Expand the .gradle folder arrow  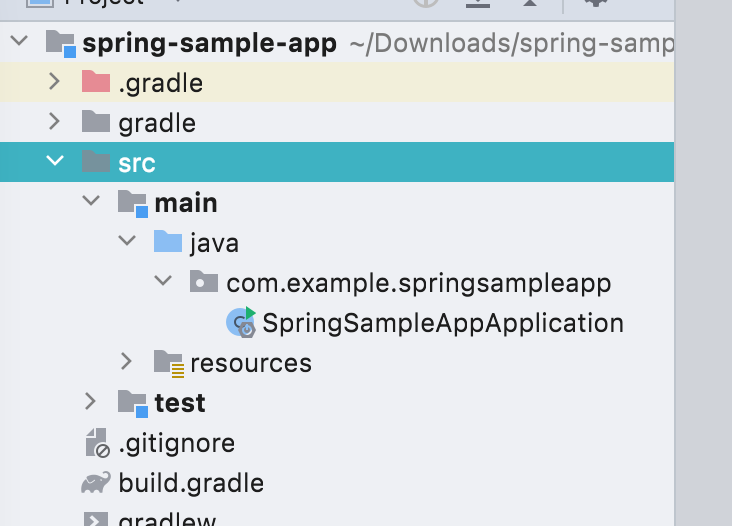coord(55,82)
